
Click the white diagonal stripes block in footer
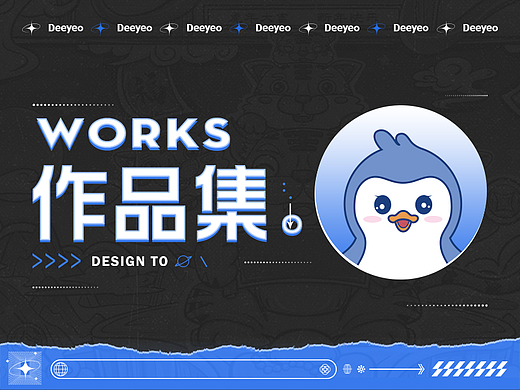(469, 369)
